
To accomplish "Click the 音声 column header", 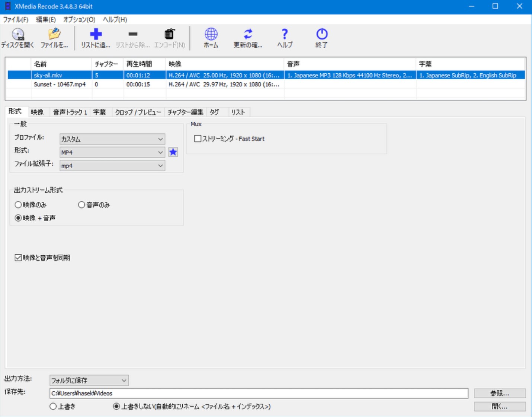I will point(350,64).
